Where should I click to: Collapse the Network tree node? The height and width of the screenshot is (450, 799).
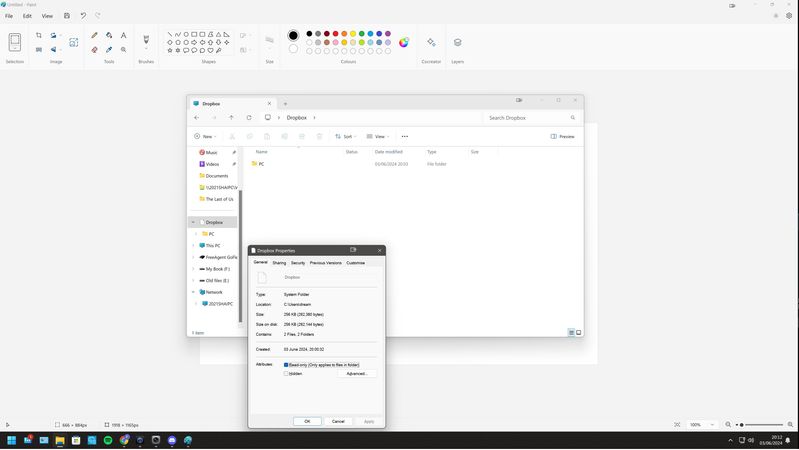193,293
